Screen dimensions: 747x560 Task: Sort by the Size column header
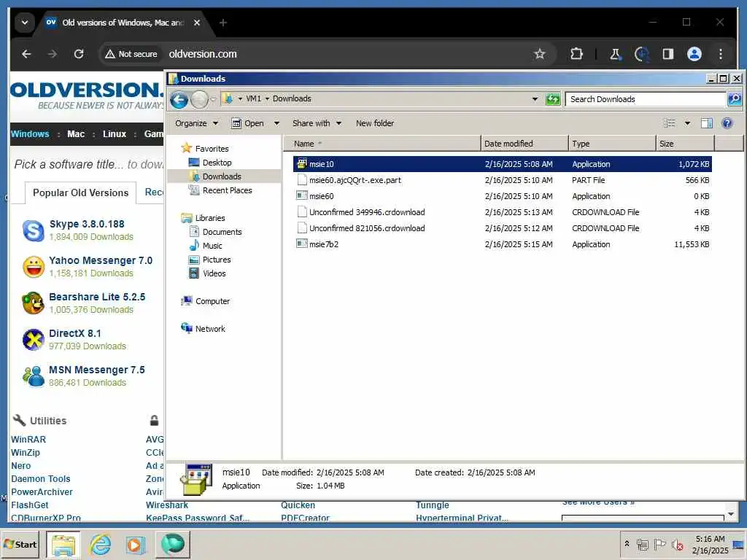(x=685, y=144)
